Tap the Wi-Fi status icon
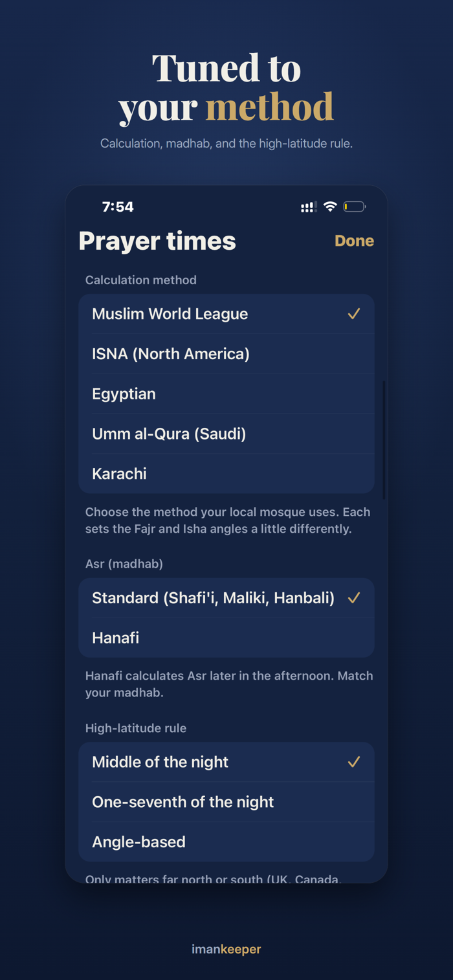The width and height of the screenshot is (453, 980). 330,206
